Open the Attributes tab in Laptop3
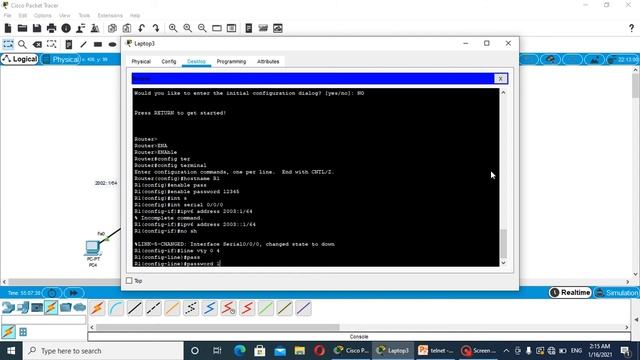The image size is (640, 360). click(268, 62)
